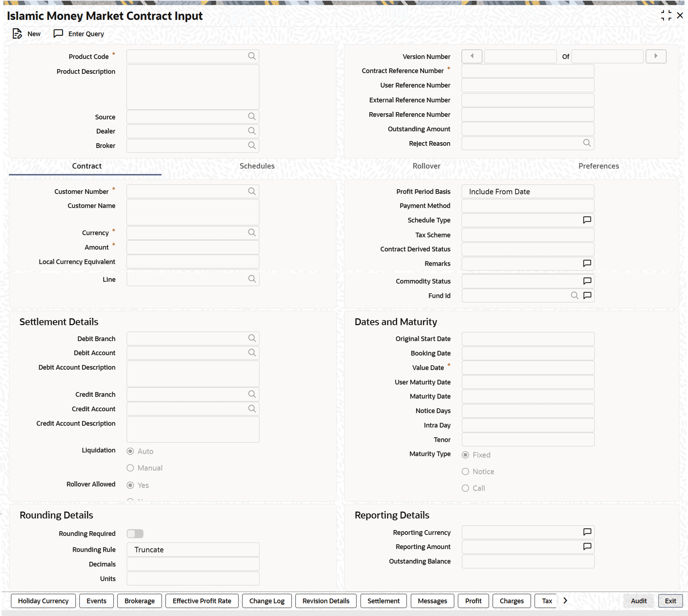
Task: Switch to the Schedules tab
Action: [257, 166]
